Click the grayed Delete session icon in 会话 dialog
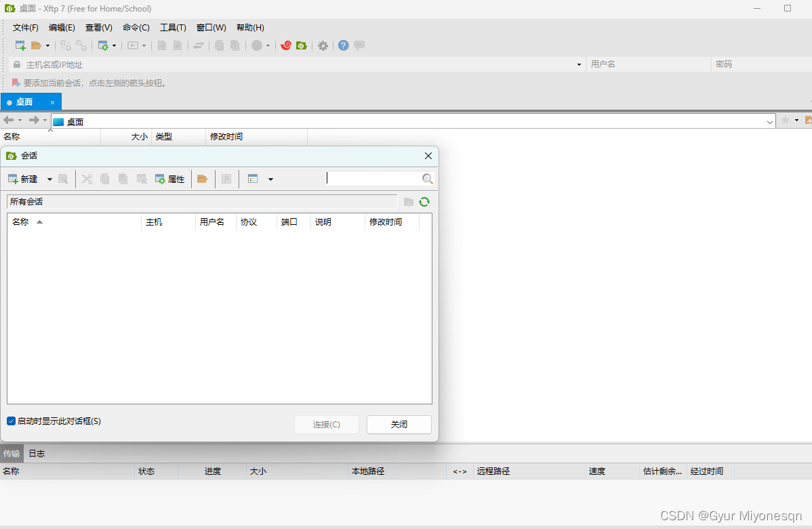Viewport: 812px width, 529px height. [x=142, y=179]
